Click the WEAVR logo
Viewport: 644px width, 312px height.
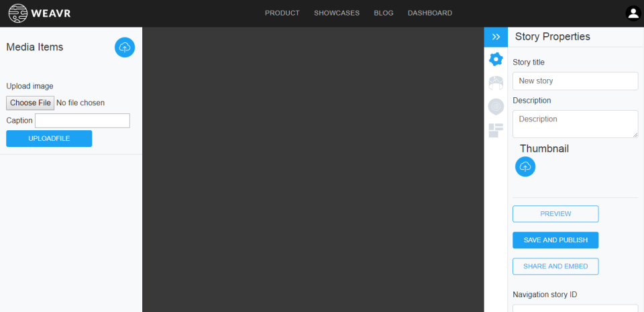(40, 13)
